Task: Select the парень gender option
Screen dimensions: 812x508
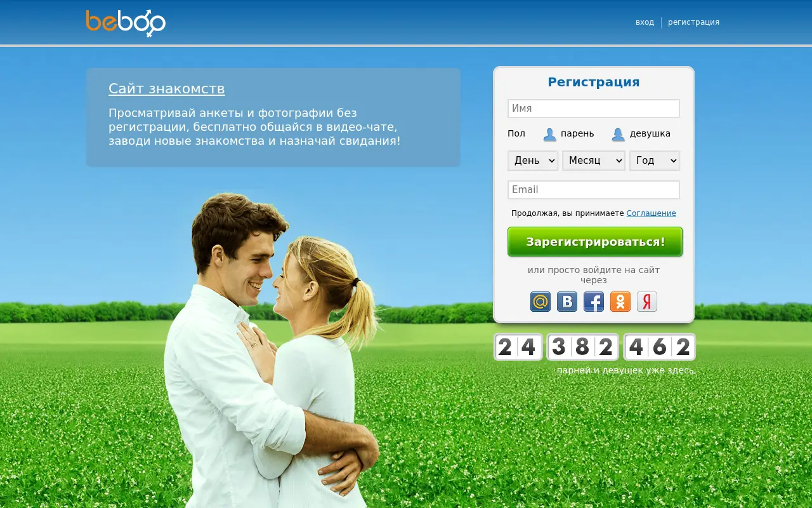Action: coord(568,134)
